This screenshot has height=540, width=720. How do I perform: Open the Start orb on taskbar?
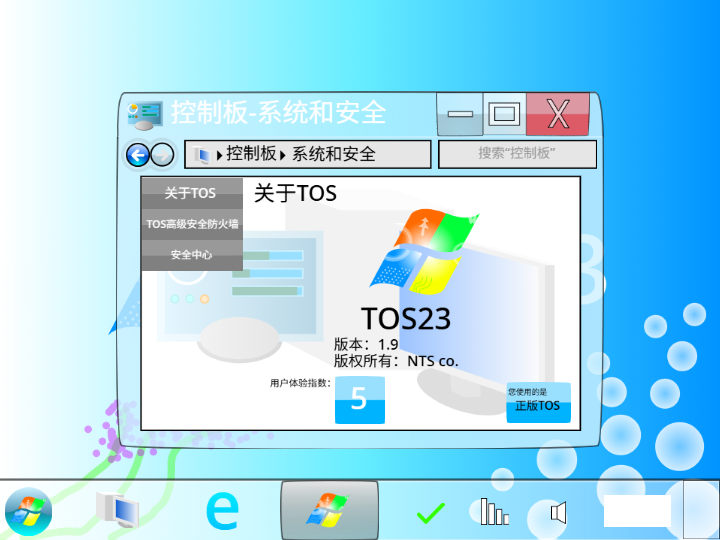28,512
